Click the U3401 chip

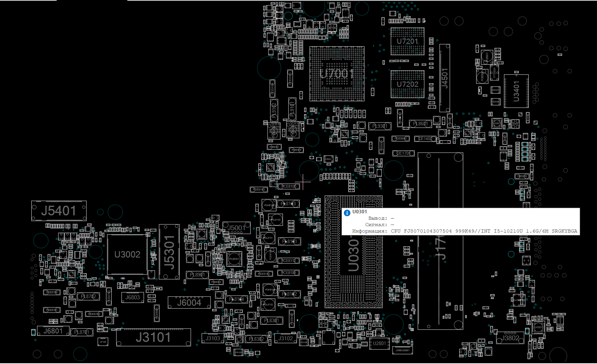[516, 91]
